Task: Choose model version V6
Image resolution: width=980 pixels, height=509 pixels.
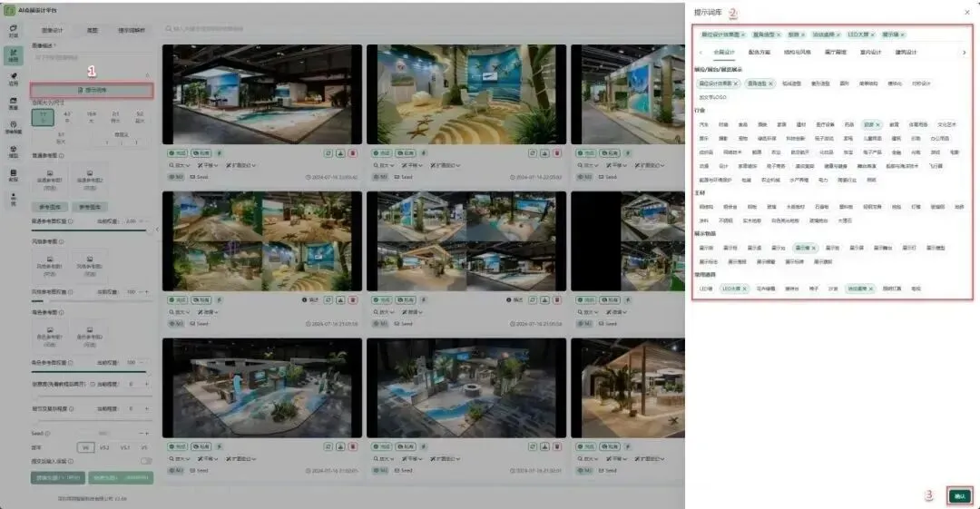Action: click(x=85, y=447)
